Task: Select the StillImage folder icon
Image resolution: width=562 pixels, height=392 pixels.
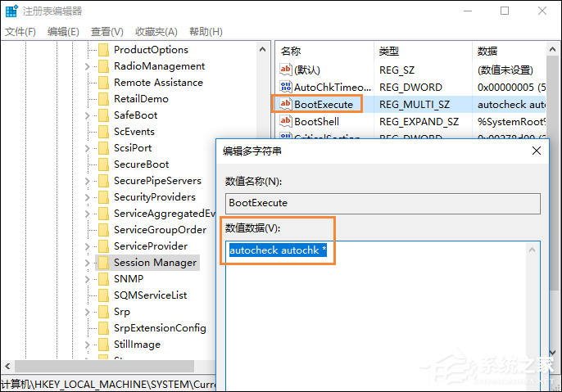Action: tap(103, 345)
